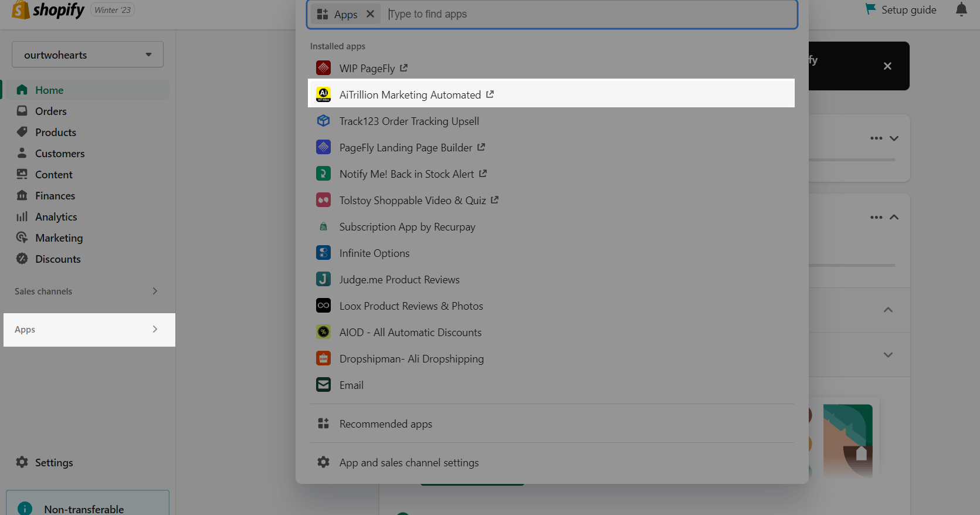Focus the 'Type to find apps' search field

click(x=589, y=14)
